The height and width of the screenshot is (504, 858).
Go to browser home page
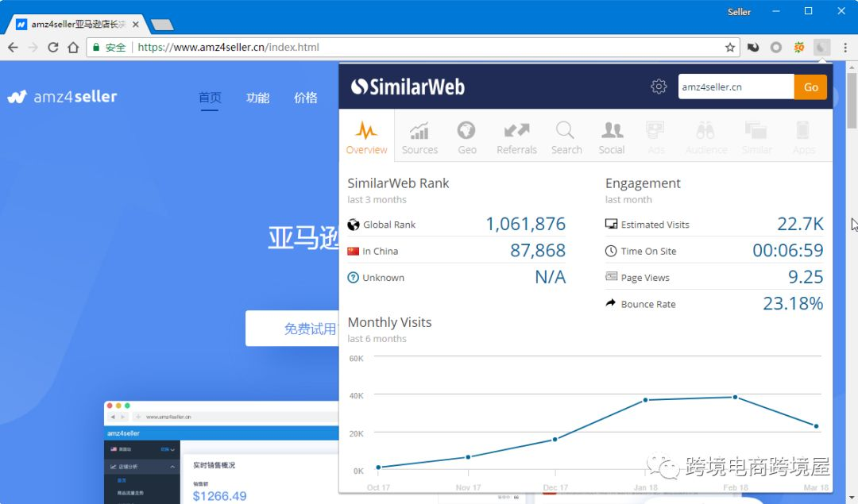click(73, 48)
